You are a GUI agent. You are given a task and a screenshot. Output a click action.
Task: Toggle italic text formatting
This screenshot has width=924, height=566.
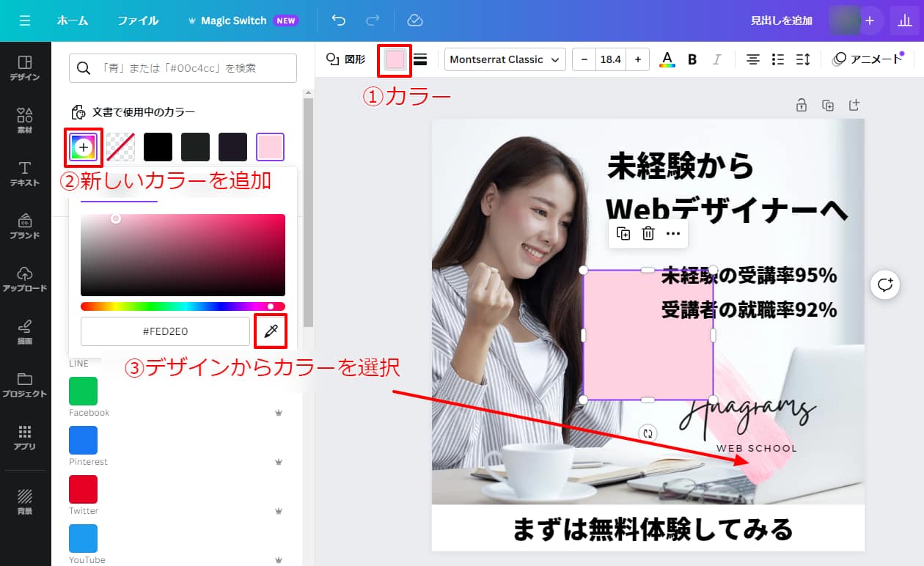tap(716, 59)
